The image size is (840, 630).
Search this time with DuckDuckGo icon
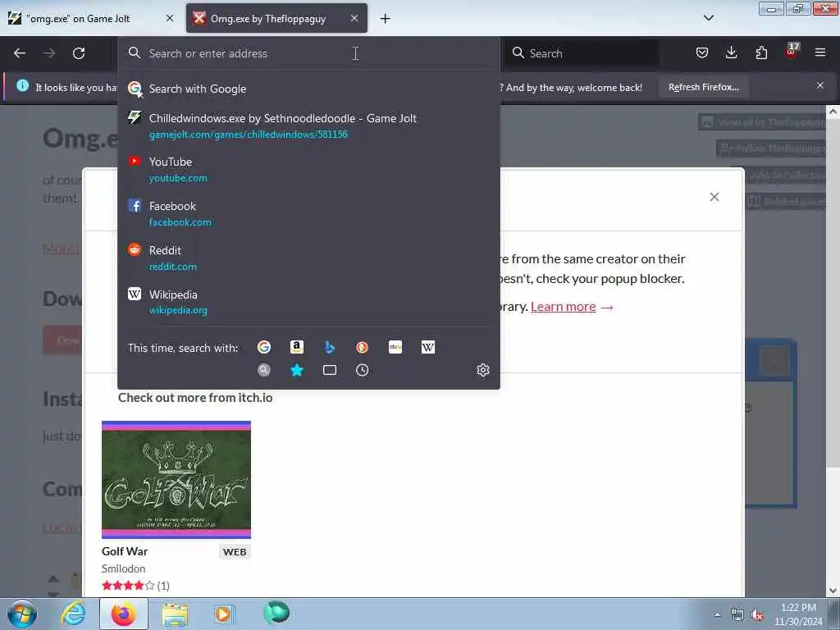tap(362, 347)
